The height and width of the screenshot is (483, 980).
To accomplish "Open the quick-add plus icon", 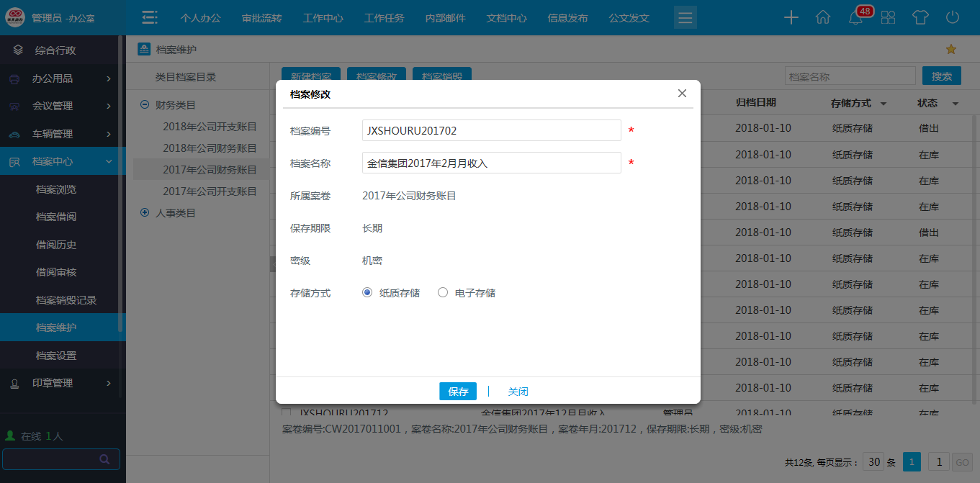I will pyautogui.click(x=791, y=17).
